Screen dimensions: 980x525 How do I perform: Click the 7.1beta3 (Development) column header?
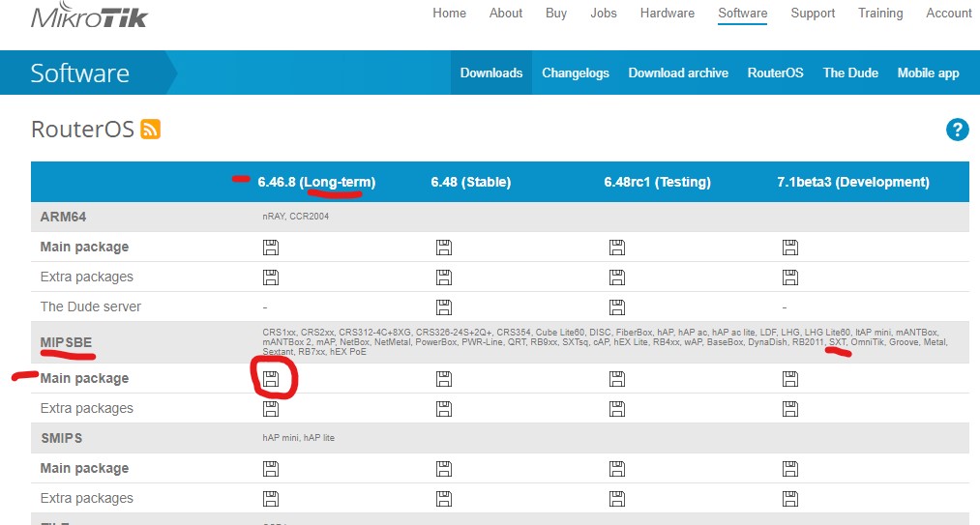click(x=853, y=182)
